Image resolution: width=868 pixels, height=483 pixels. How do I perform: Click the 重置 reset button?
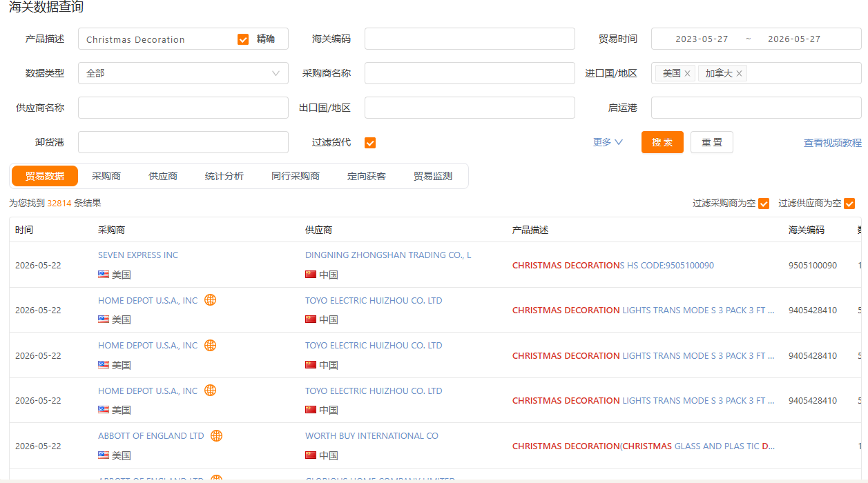click(x=712, y=142)
